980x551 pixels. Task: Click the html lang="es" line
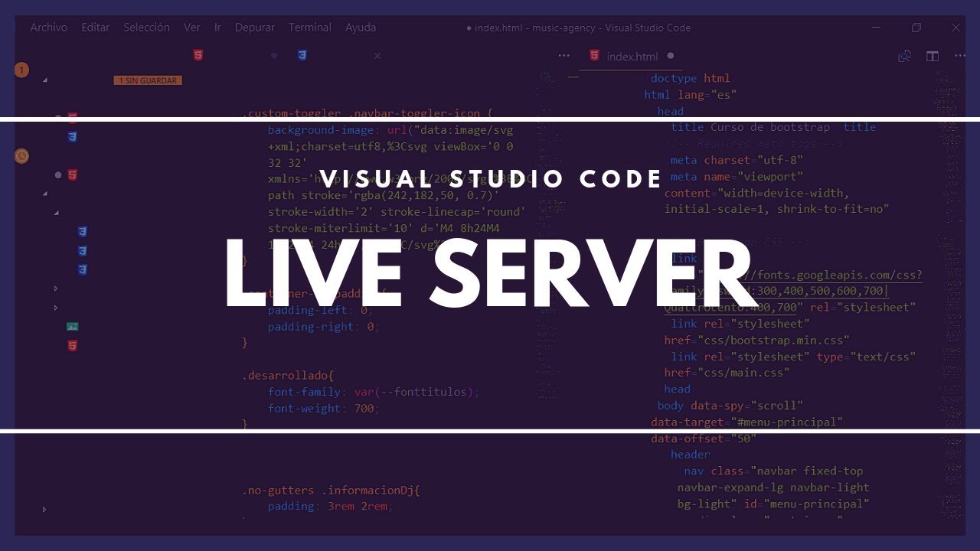pyautogui.click(x=691, y=95)
